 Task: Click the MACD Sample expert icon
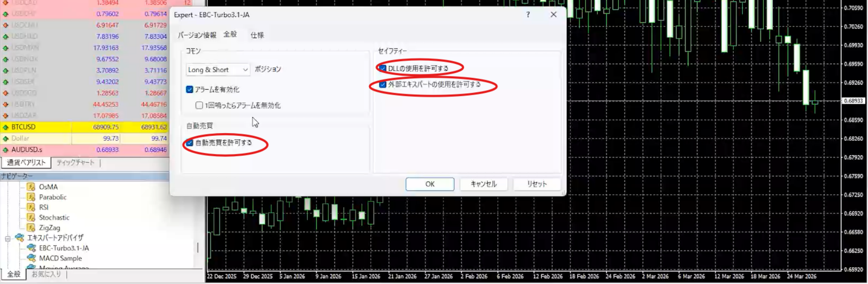pos(31,258)
